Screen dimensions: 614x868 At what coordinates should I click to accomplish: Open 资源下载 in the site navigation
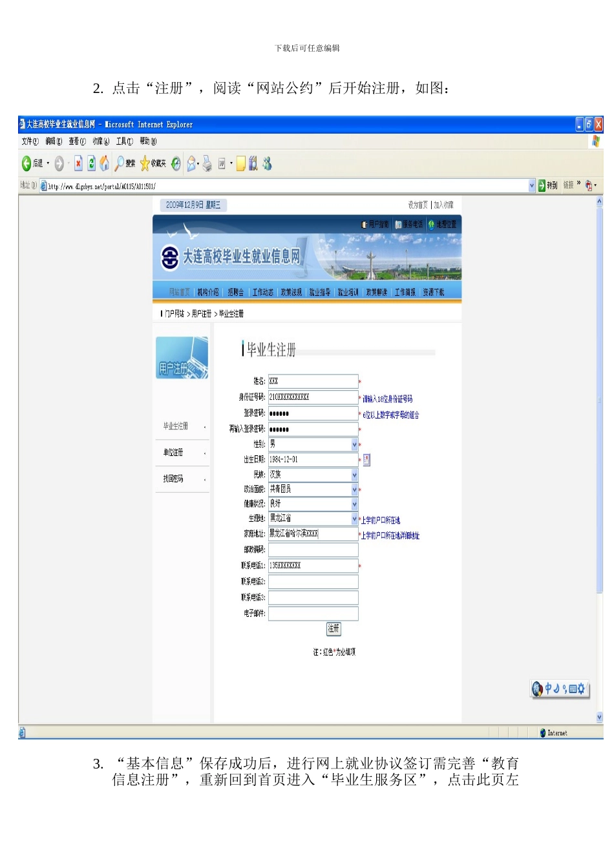[x=434, y=292]
